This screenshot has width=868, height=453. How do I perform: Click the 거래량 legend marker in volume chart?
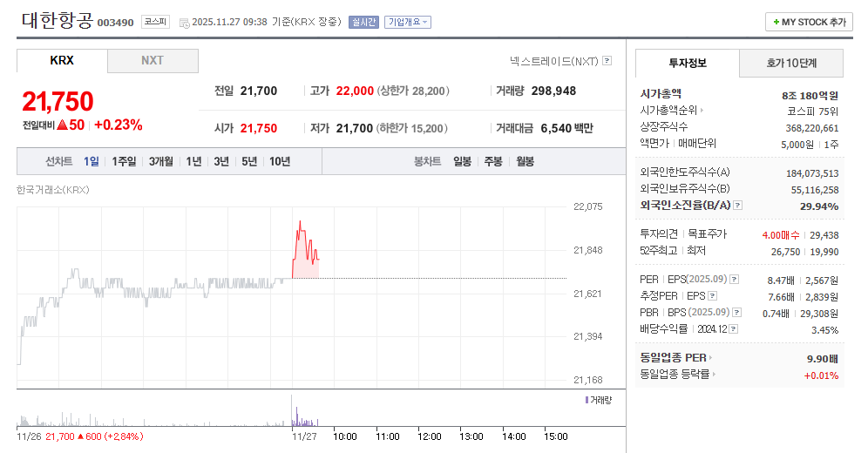[587, 400]
